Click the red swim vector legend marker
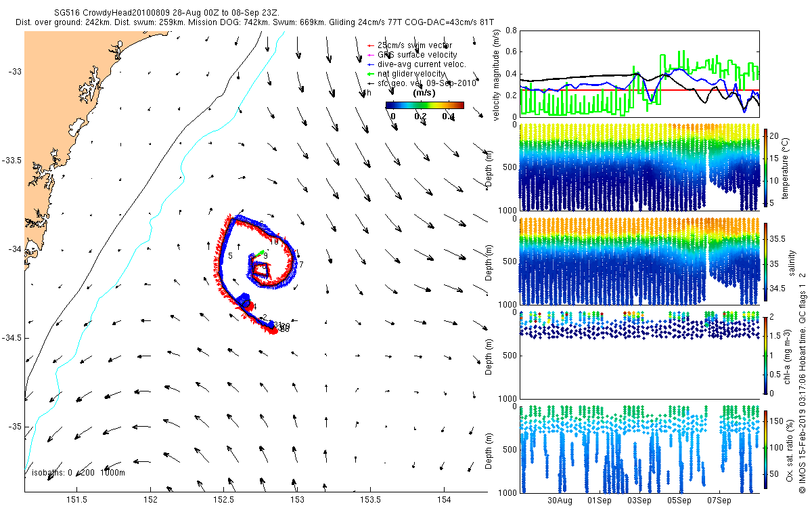 371,45
